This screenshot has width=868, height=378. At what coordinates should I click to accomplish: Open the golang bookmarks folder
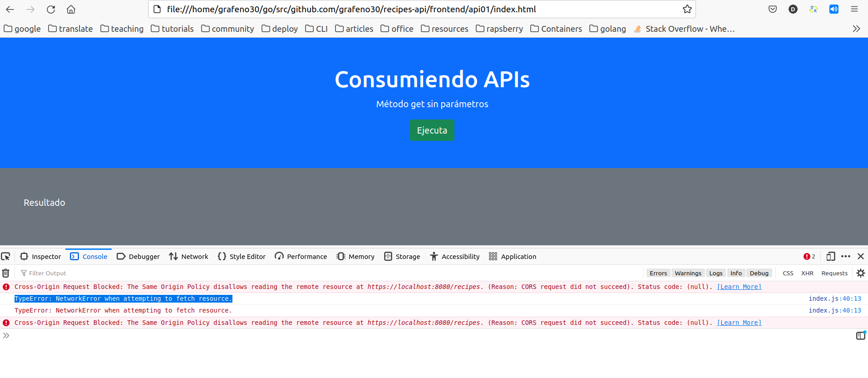607,29
